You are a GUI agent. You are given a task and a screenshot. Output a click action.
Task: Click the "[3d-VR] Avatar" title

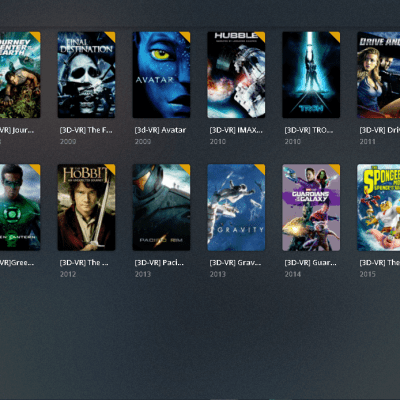[x=160, y=130]
